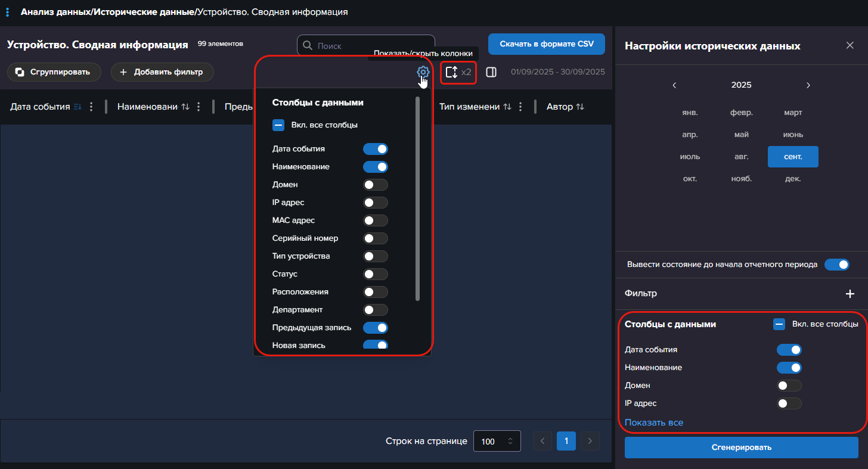The image size is (868, 469).
Task: Click the row height x2 icon
Action: [452, 72]
